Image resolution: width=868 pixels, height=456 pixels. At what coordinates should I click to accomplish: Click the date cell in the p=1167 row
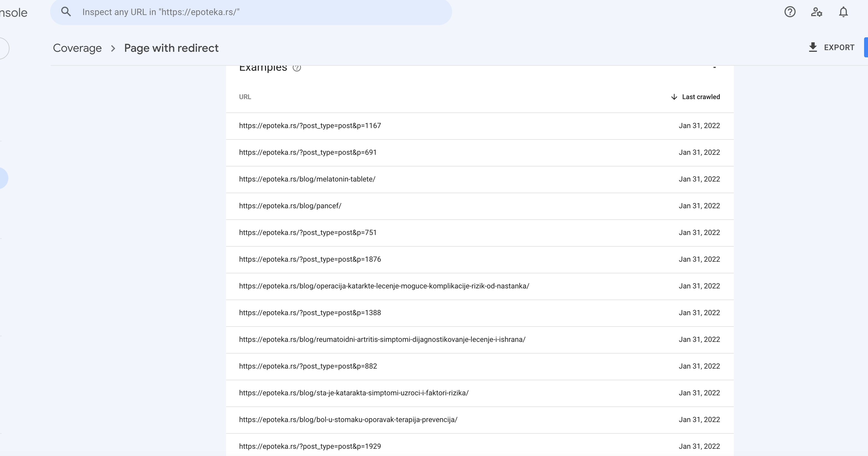(x=699, y=126)
